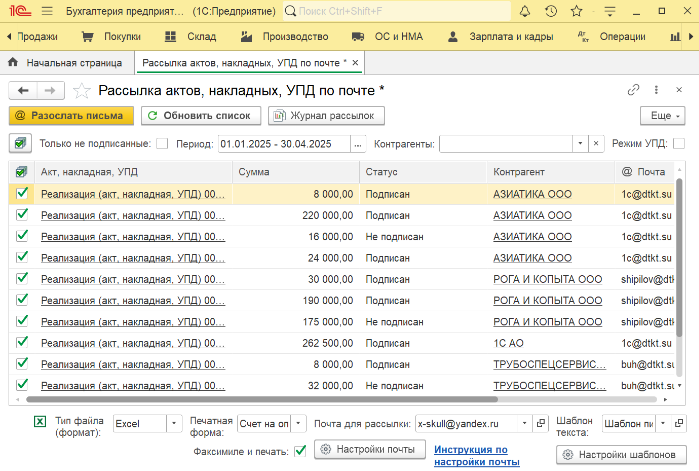Clear the Контрагенты field
The image size is (699, 471).
(596, 143)
